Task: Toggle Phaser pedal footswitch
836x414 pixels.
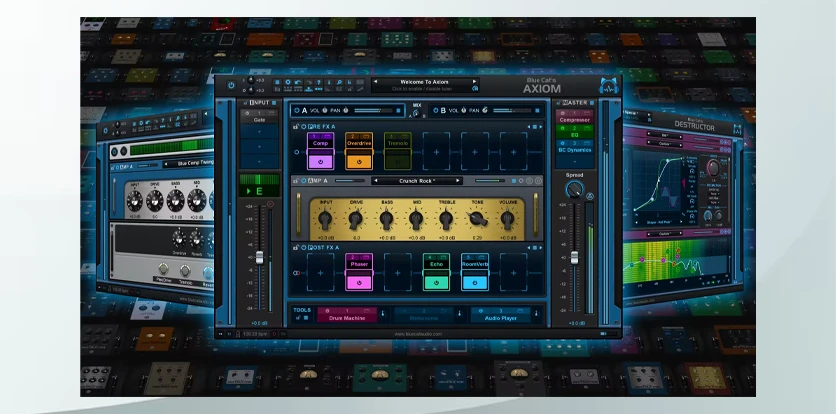Action: (359, 283)
